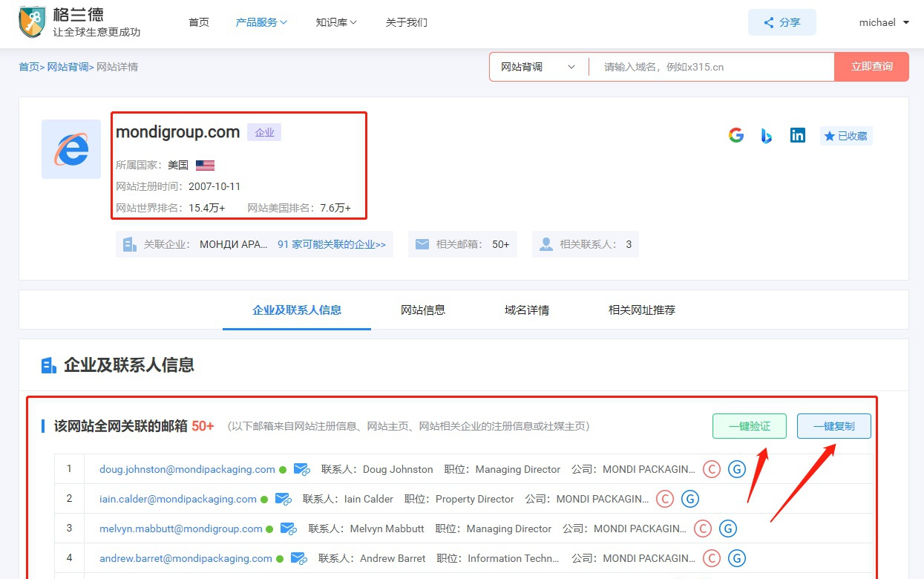924x579 pixels.
Task: Click the mail icon beside andrew.barret email
Action: tap(299, 558)
